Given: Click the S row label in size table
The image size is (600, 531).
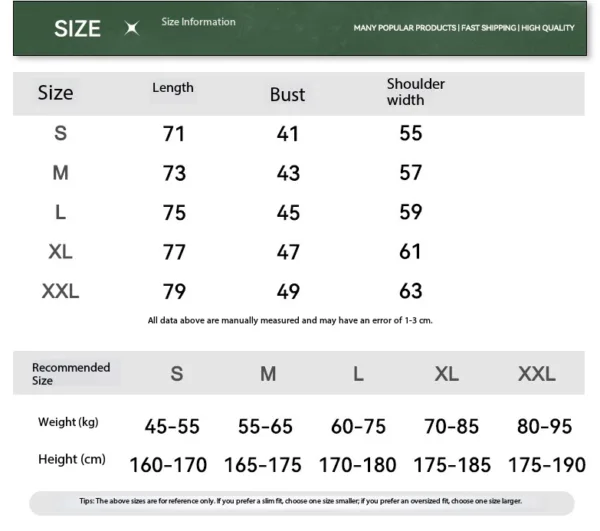Looking at the screenshot, I should [x=60, y=133].
